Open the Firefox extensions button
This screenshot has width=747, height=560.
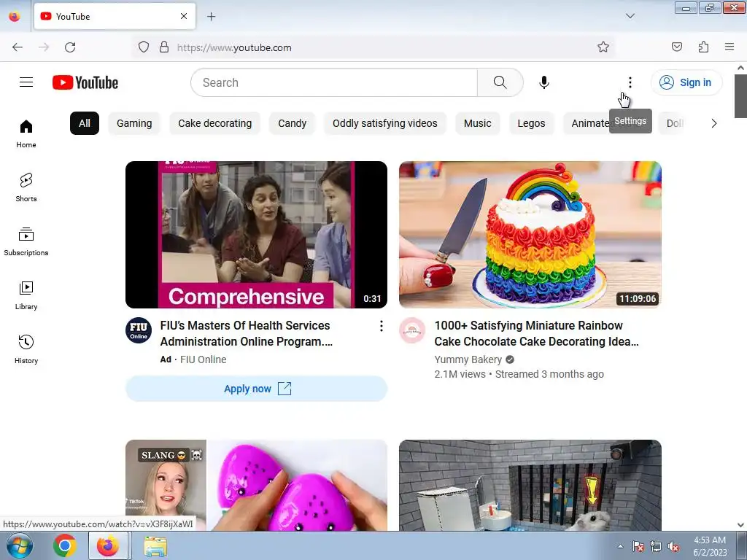coord(703,47)
